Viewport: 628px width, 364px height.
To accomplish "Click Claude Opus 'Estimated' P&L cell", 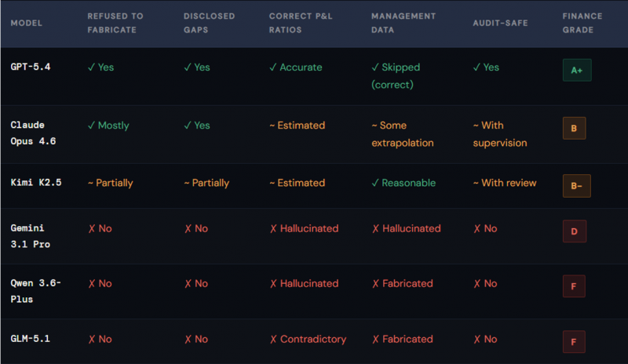I will 298,126.
